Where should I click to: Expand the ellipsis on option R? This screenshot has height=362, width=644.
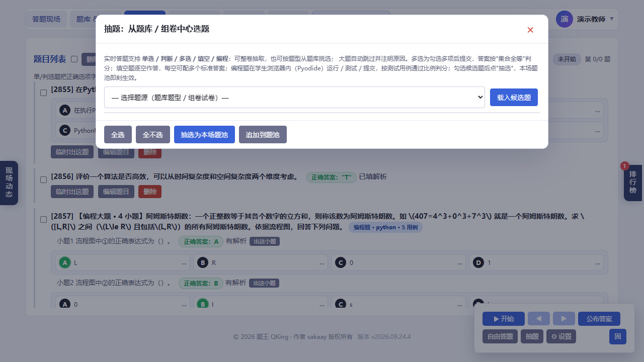pos(321,263)
